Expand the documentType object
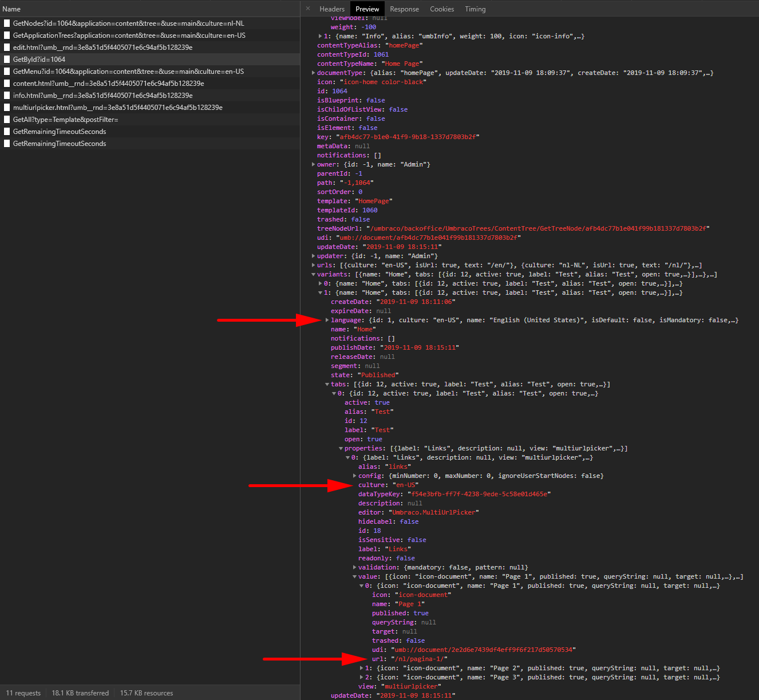 tap(313, 73)
